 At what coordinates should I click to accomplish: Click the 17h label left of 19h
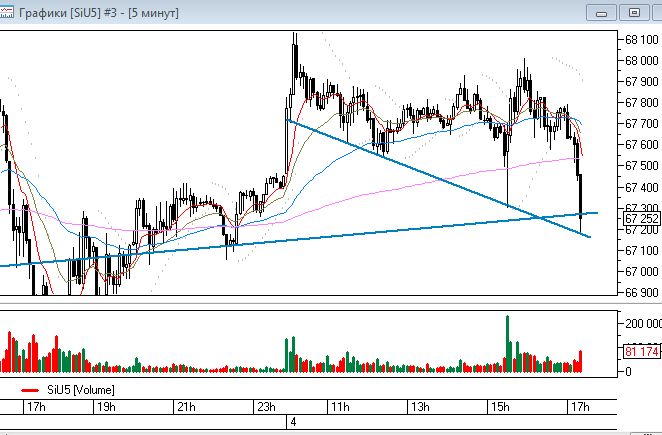(36, 407)
